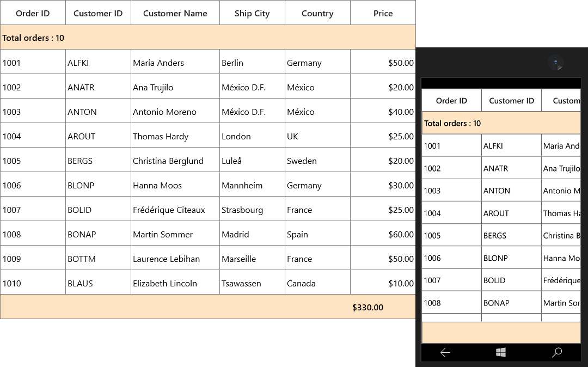The width and height of the screenshot is (588, 367).
Task: Tap the phone Back arrow icon
Action: (445, 352)
